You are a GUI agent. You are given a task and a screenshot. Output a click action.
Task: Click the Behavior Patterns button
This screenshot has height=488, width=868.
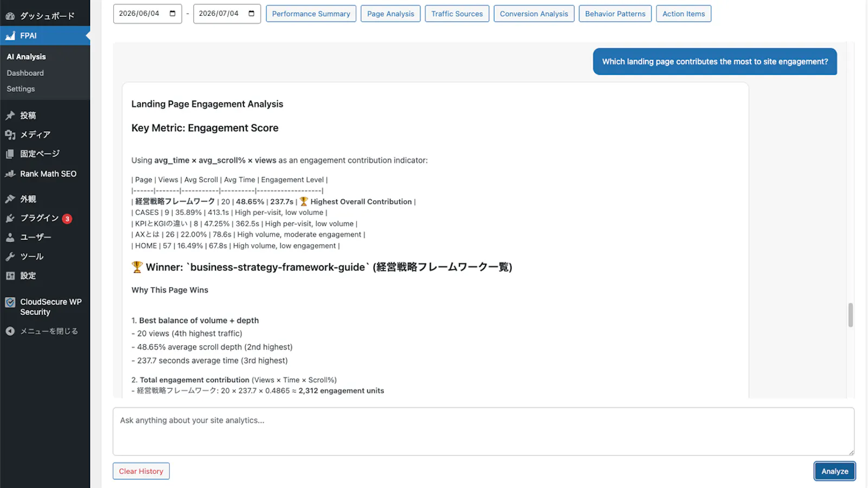615,14
